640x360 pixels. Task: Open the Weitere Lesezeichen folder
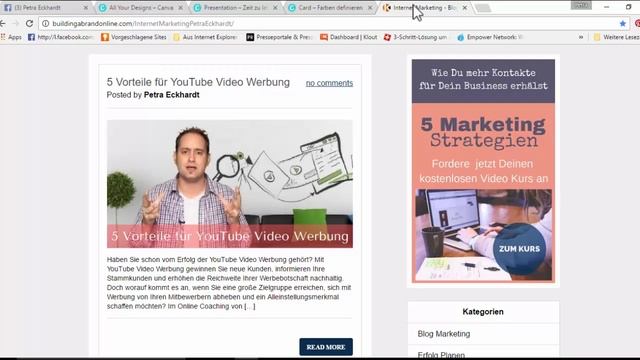pos(617,37)
